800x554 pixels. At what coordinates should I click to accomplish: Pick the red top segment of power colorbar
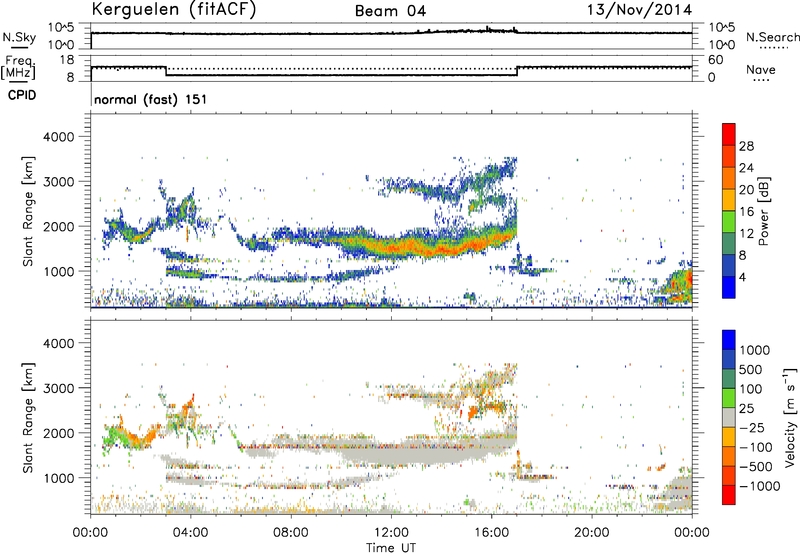[729, 135]
